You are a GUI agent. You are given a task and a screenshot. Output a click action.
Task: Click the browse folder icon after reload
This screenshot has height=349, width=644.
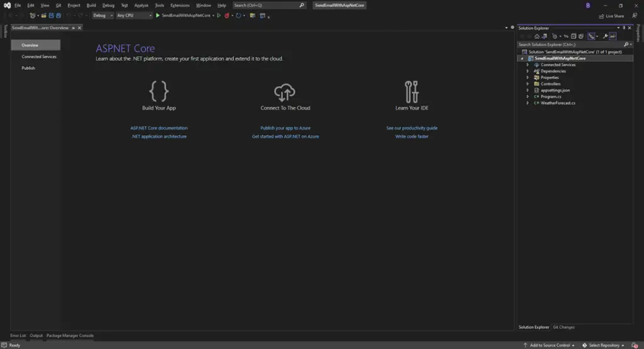tap(253, 16)
